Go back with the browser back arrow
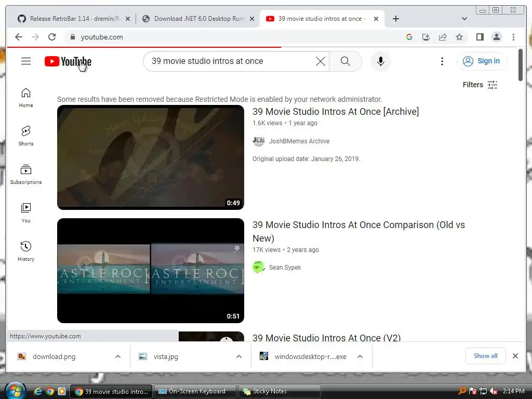 tap(19, 37)
